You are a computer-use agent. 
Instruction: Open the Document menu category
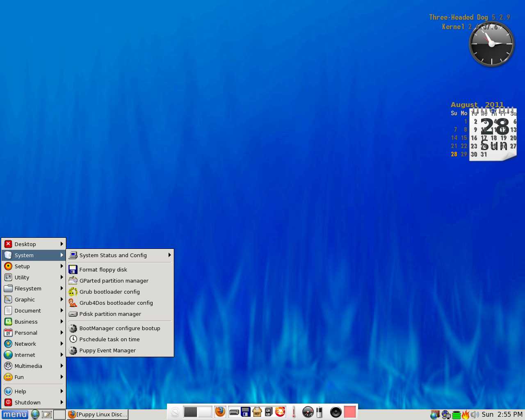34,310
